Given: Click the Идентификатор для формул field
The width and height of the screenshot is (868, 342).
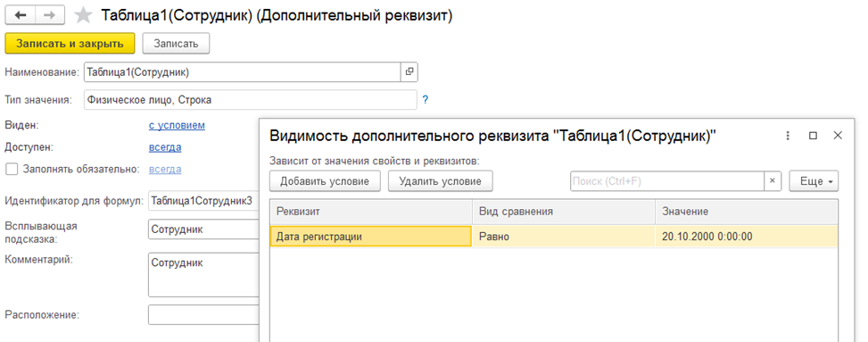Looking at the screenshot, I should point(203,201).
